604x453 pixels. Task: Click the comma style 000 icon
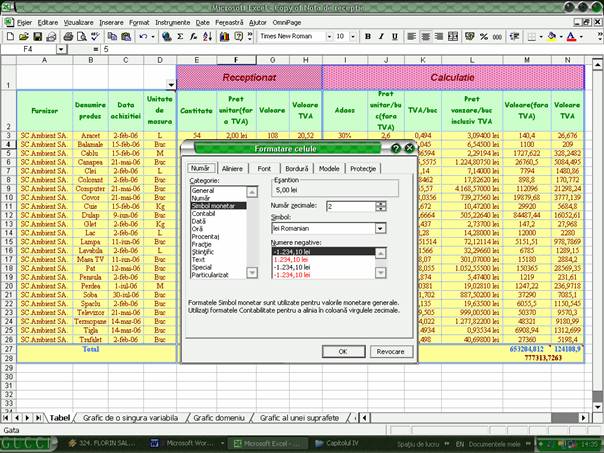[497, 37]
